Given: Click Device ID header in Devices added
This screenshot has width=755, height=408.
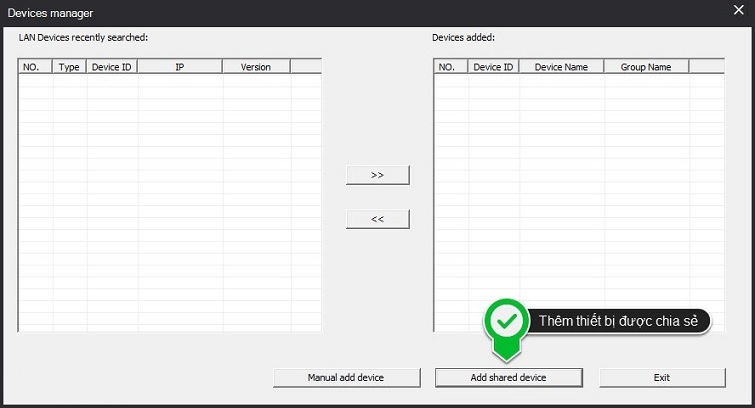Looking at the screenshot, I should (493, 67).
